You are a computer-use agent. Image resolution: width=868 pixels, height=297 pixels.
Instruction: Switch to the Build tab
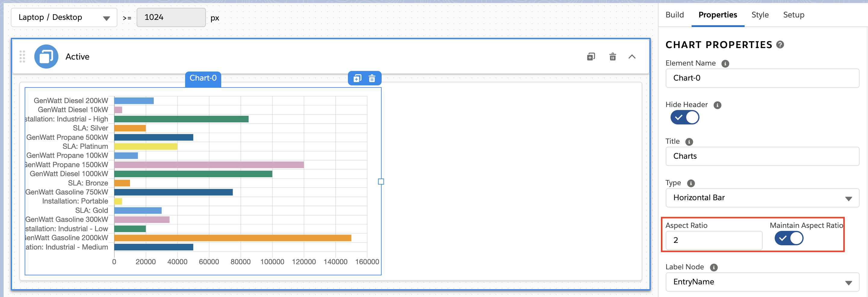[x=674, y=15]
